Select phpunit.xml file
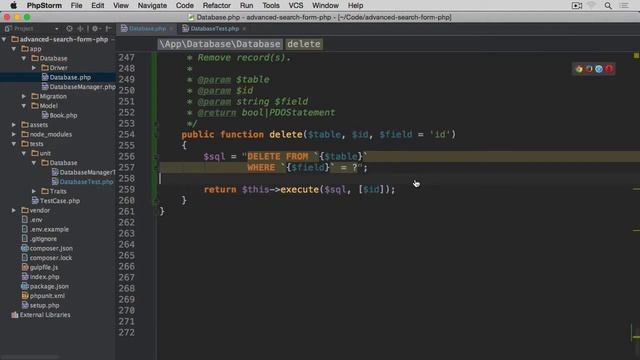 [x=47, y=296]
